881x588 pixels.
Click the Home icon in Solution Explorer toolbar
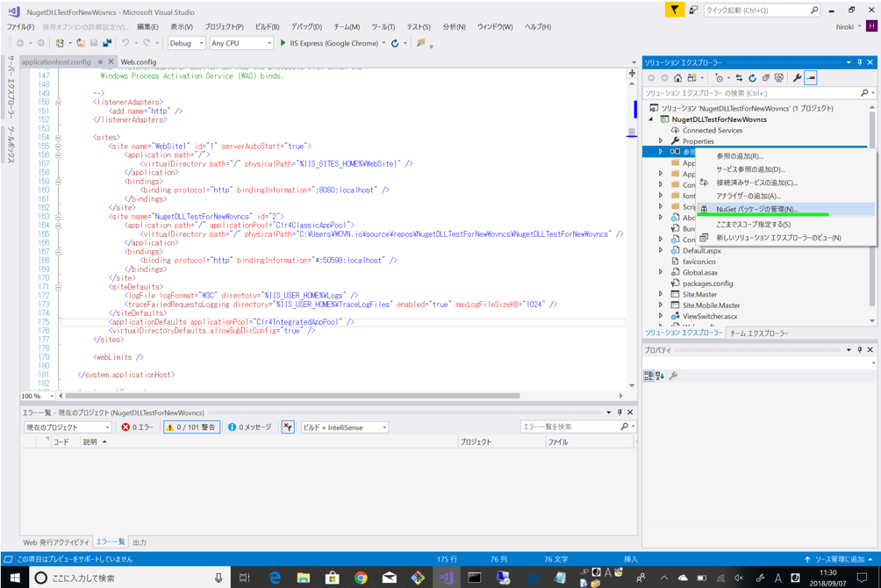point(677,78)
